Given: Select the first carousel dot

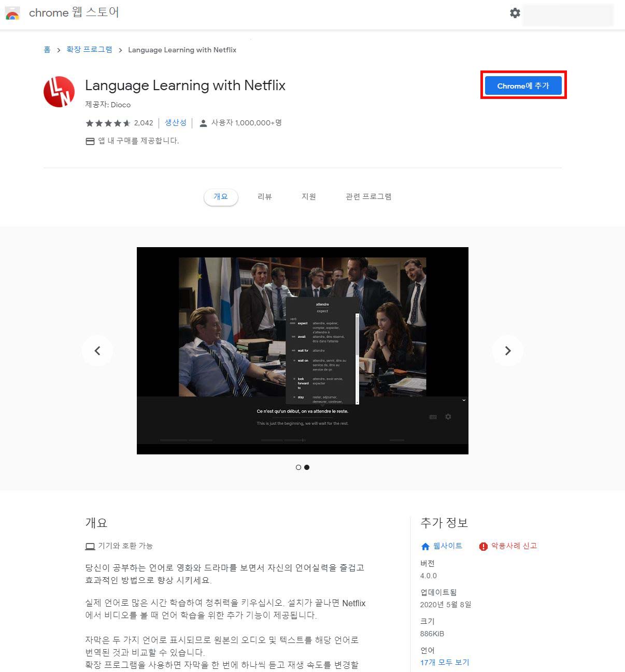Looking at the screenshot, I should pyautogui.click(x=298, y=467).
